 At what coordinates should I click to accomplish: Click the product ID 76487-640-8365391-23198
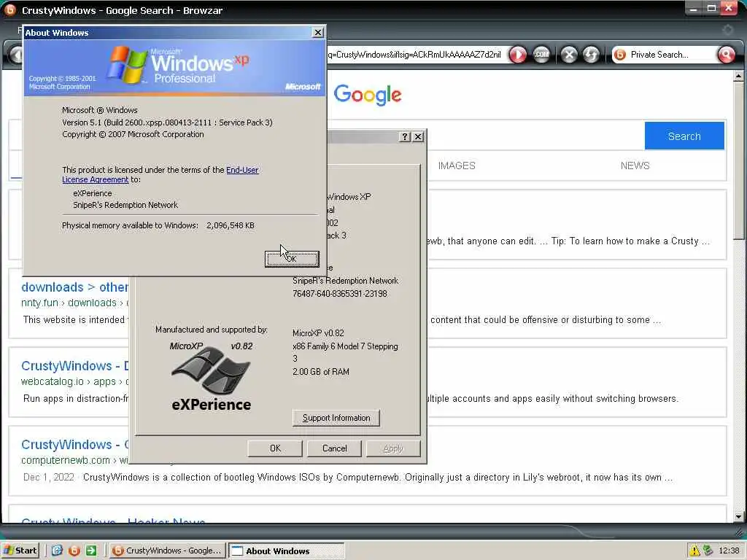point(340,294)
